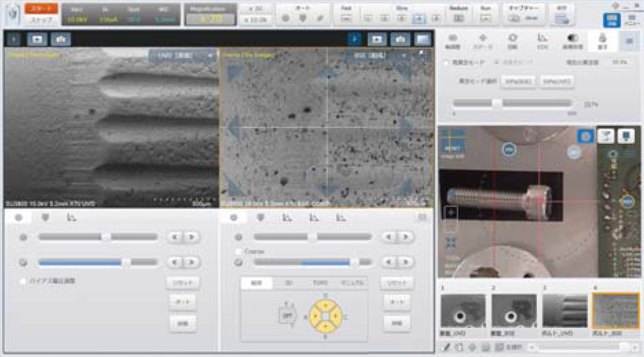Click the Stop button under Start
This screenshot has width=644, height=357.
click(42, 20)
